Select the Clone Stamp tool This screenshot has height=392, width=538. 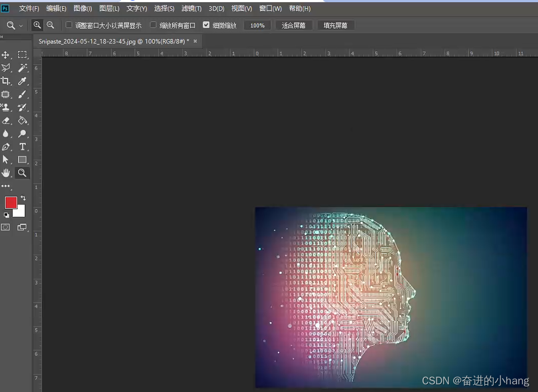coord(5,107)
